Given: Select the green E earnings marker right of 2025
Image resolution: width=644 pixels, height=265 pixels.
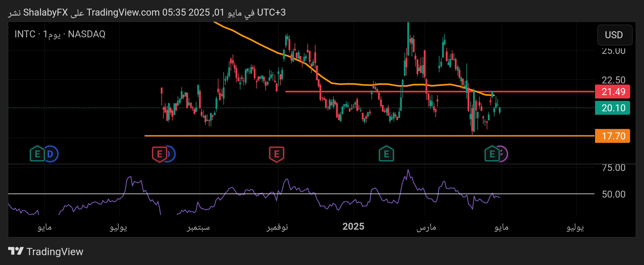Looking at the screenshot, I should pos(386,154).
